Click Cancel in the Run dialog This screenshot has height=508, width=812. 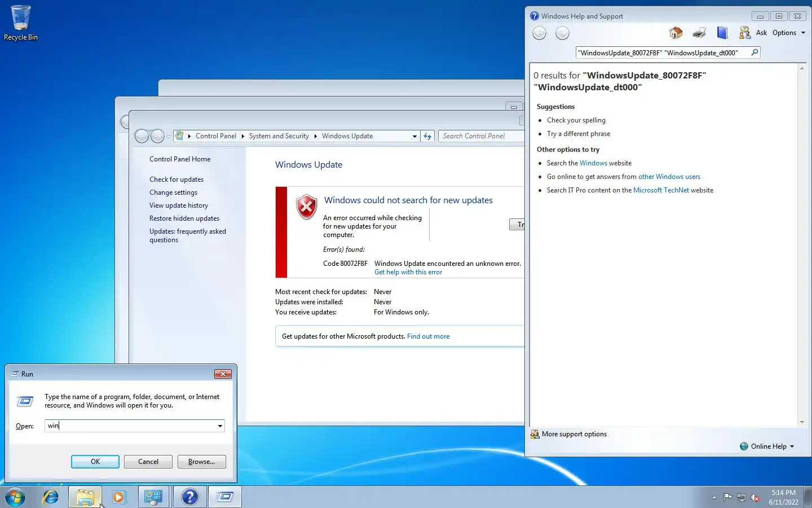148,462
